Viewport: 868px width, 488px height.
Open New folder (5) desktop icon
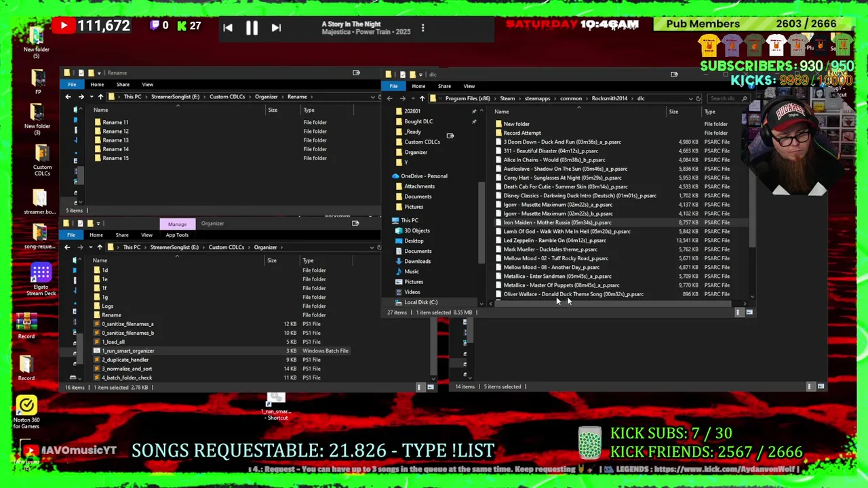(x=36, y=42)
